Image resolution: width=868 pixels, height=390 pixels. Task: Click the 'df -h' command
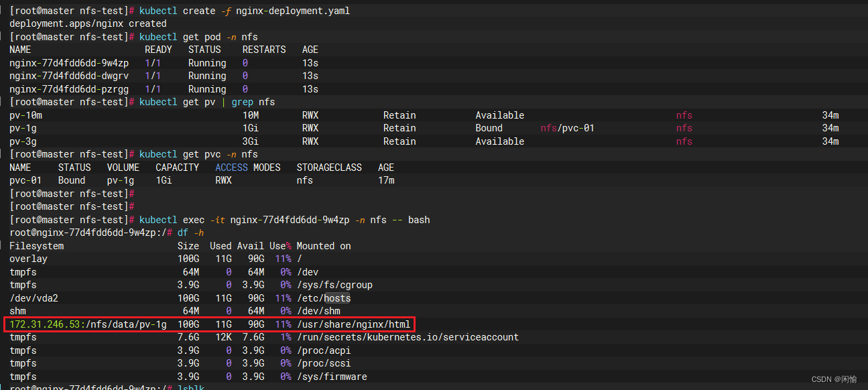point(190,233)
